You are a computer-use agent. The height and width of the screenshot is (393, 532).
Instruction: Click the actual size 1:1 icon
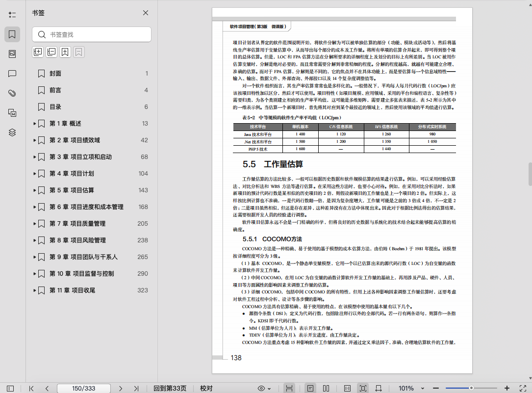pos(348,388)
